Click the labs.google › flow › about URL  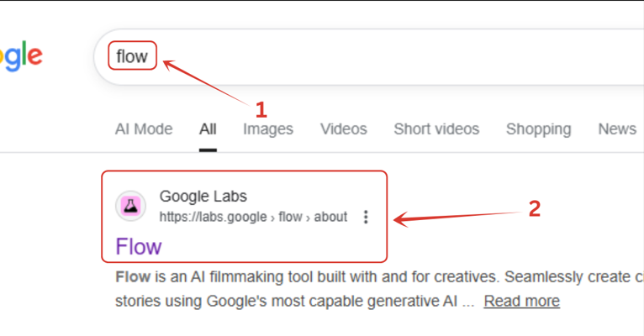pyautogui.click(x=253, y=217)
